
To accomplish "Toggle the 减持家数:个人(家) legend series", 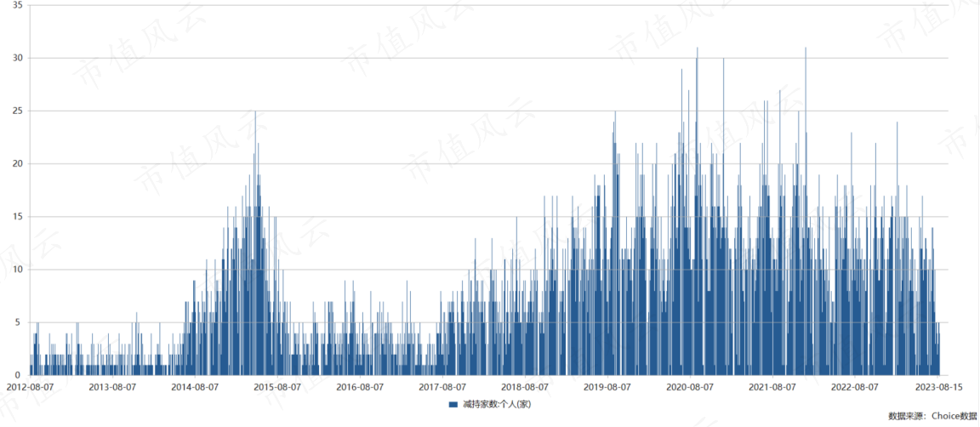I will click(x=489, y=405).
